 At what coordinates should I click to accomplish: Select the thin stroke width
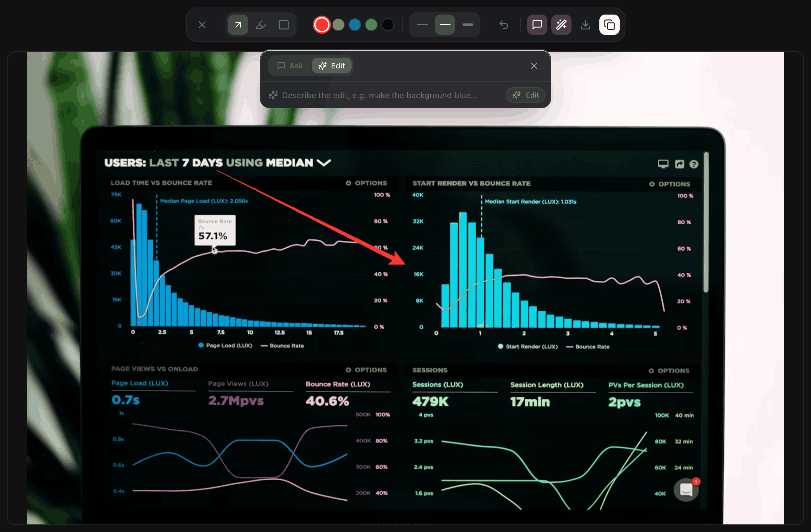[x=422, y=25]
